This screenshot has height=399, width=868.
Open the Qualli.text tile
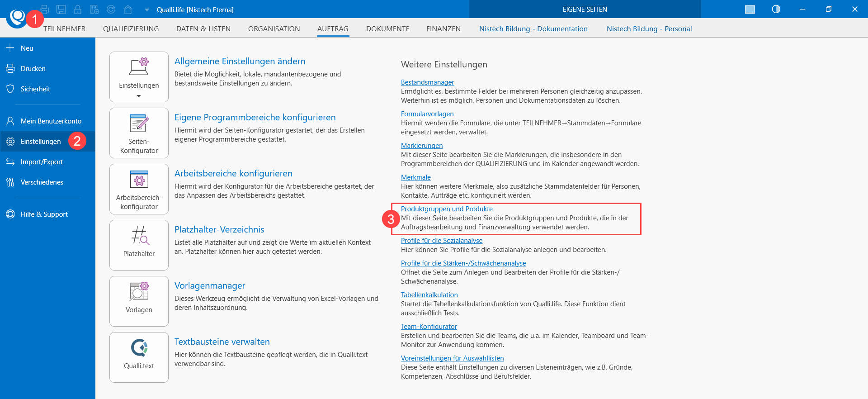click(139, 357)
